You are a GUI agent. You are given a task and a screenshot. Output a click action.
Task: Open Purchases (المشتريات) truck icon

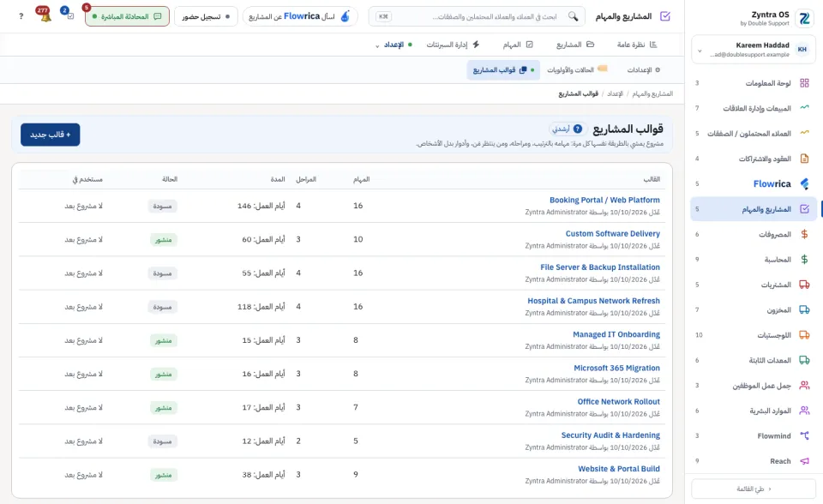[804, 285]
